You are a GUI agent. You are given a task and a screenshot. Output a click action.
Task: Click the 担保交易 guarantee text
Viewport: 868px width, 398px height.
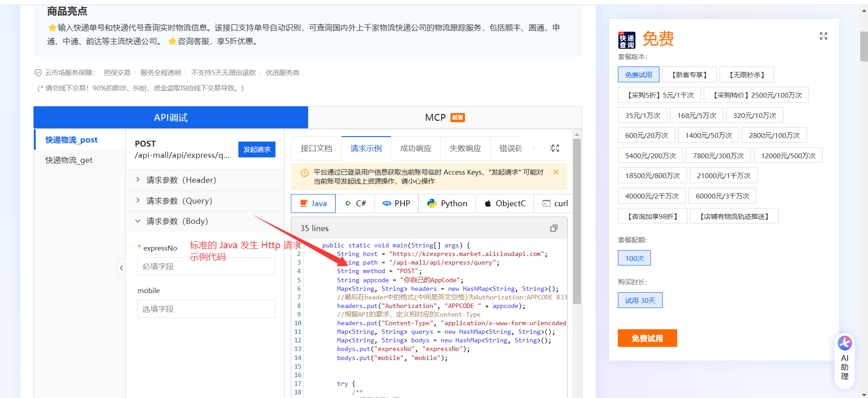[x=117, y=73]
